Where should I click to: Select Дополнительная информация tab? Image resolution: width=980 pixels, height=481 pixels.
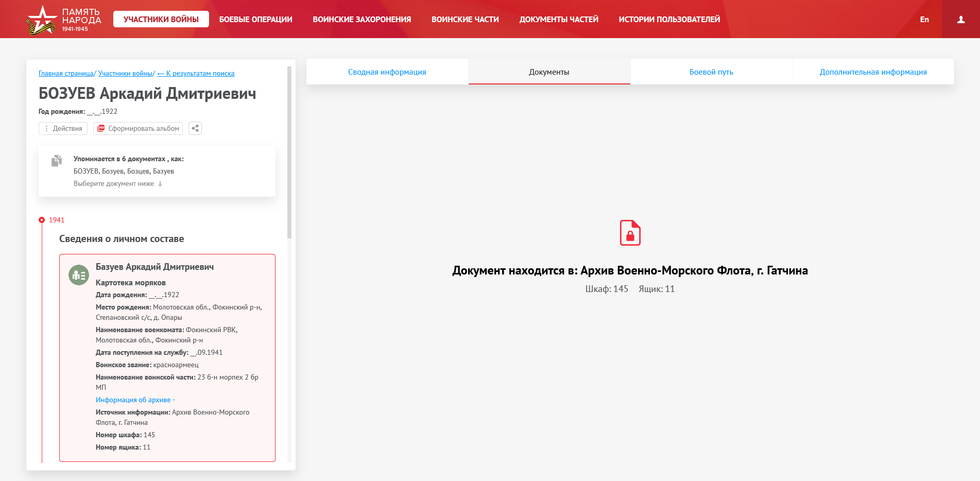click(x=873, y=72)
